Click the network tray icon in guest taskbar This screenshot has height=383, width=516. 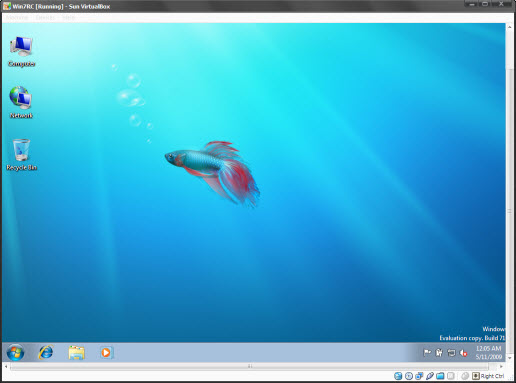click(x=451, y=353)
